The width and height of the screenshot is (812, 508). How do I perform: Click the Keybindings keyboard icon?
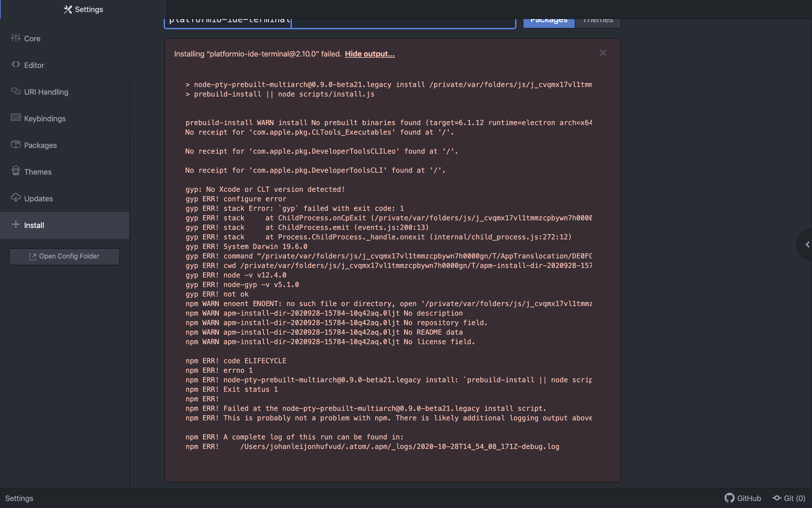[x=16, y=117]
